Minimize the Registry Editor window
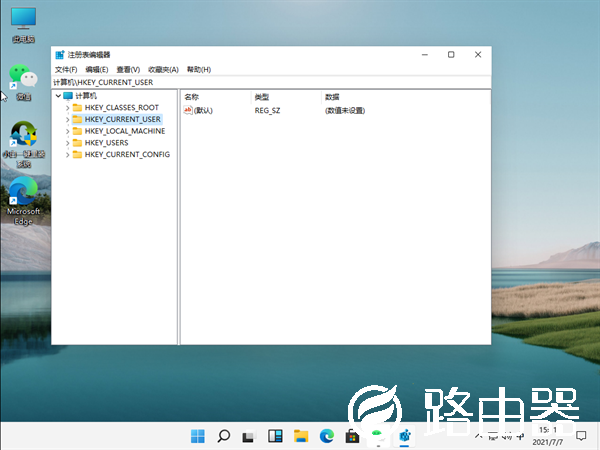This screenshot has height=450, width=600. click(425, 55)
